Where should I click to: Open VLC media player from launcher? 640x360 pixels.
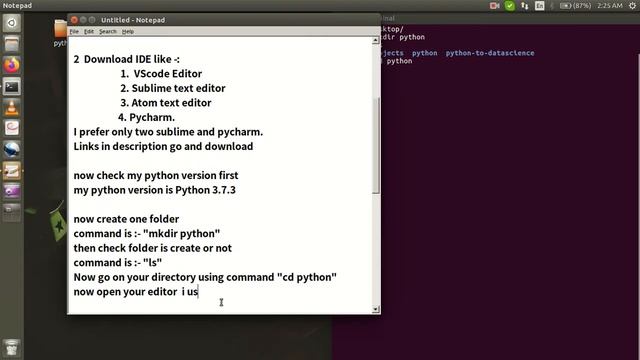coord(11,107)
